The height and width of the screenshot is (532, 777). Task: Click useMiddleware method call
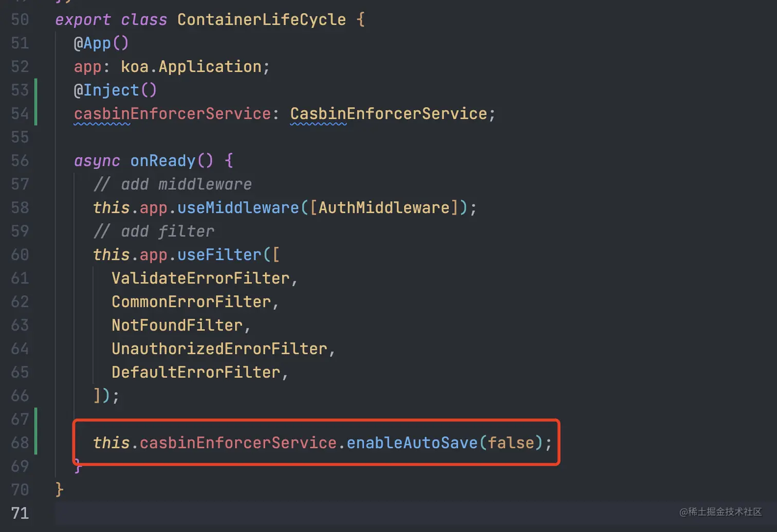tap(238, 208)
